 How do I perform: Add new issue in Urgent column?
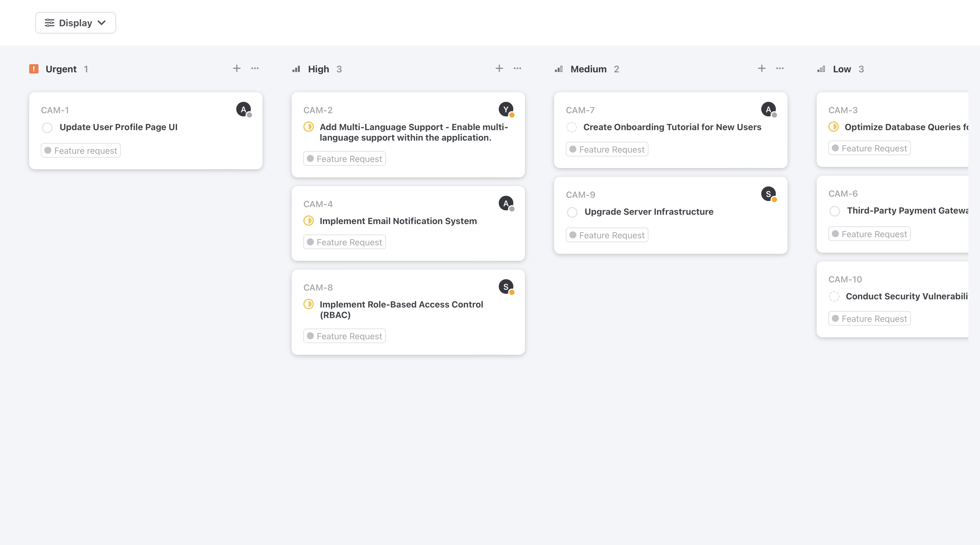[237, 69]
